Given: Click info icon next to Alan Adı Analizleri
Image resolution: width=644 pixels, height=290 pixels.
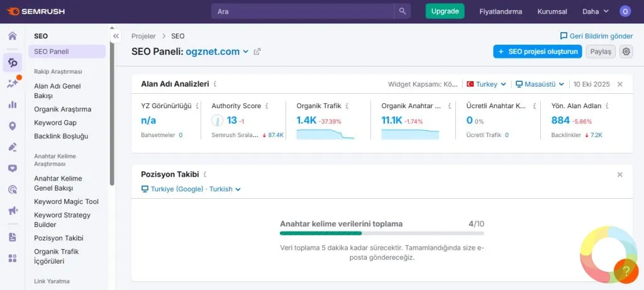Looking at the screenshot, I should pyautogui.click(x=215, y=84).
